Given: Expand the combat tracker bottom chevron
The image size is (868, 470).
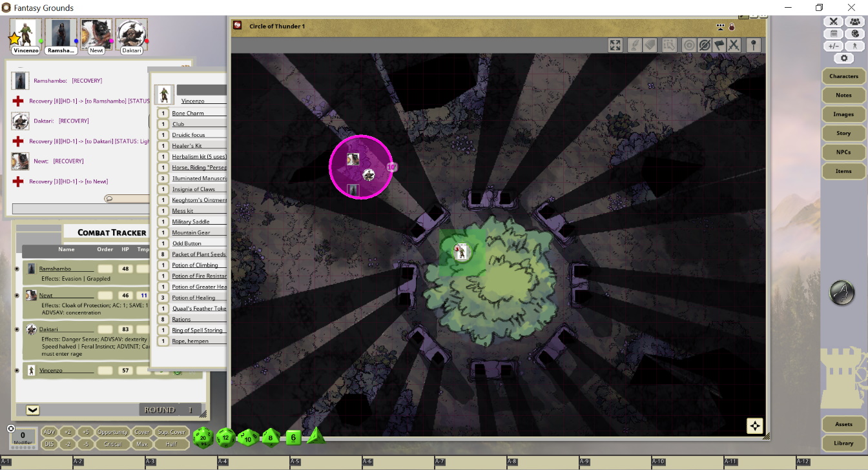Looking at the screenshot, I should pyautogui.click(x=32, y=410).
